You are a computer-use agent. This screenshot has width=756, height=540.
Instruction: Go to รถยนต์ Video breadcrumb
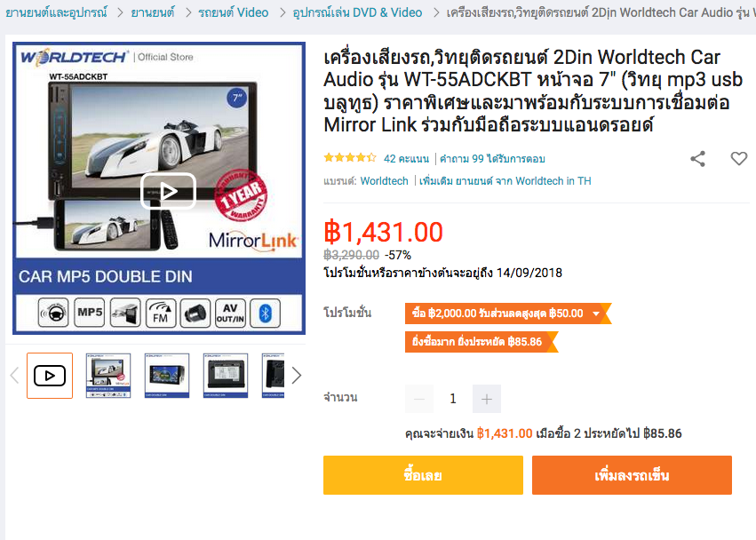point(234,12)
